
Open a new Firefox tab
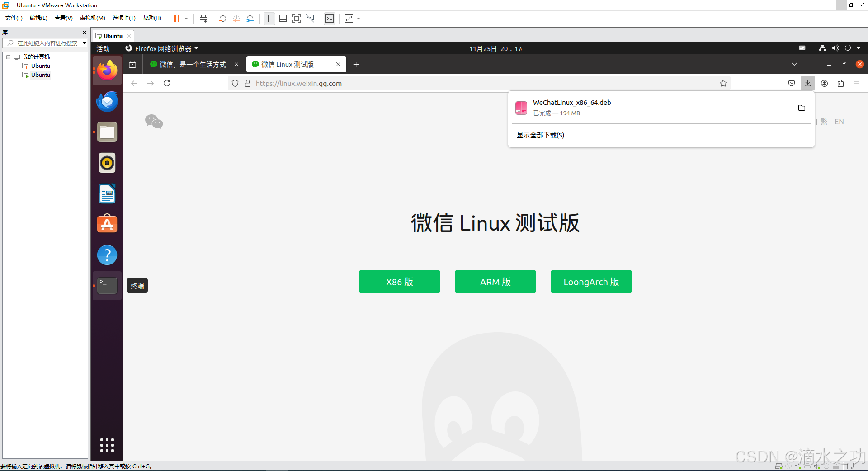pos(356,64)
